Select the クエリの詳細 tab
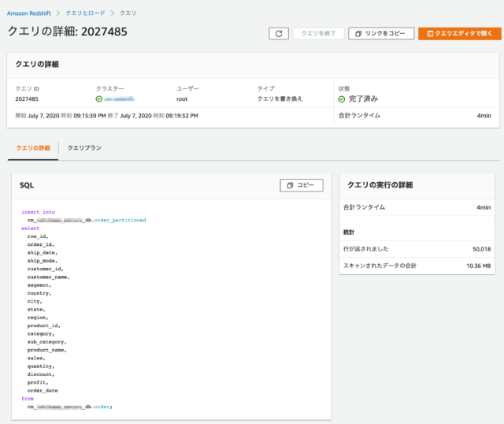 tap(33, 148)
